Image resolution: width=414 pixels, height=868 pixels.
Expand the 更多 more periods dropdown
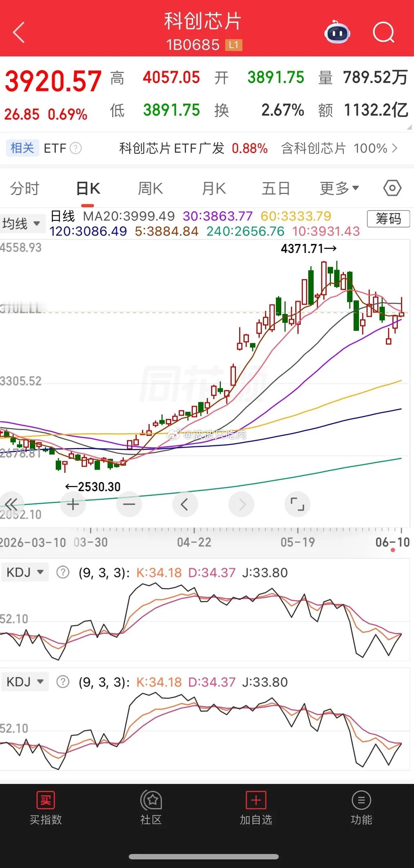point(339,188)
